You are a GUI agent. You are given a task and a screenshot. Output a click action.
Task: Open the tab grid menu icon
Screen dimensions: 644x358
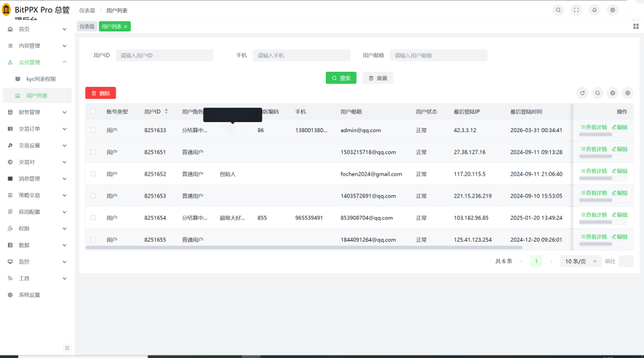tap(636, 26)
